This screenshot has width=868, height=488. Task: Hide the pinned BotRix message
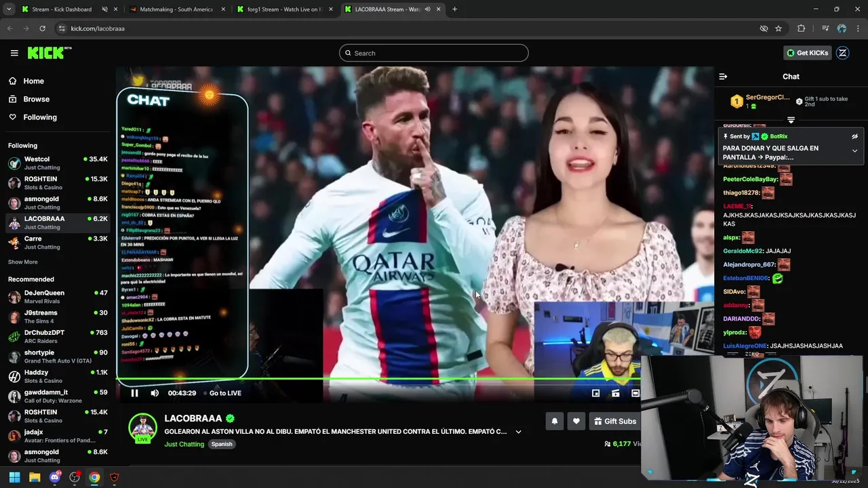click(854, 136)
